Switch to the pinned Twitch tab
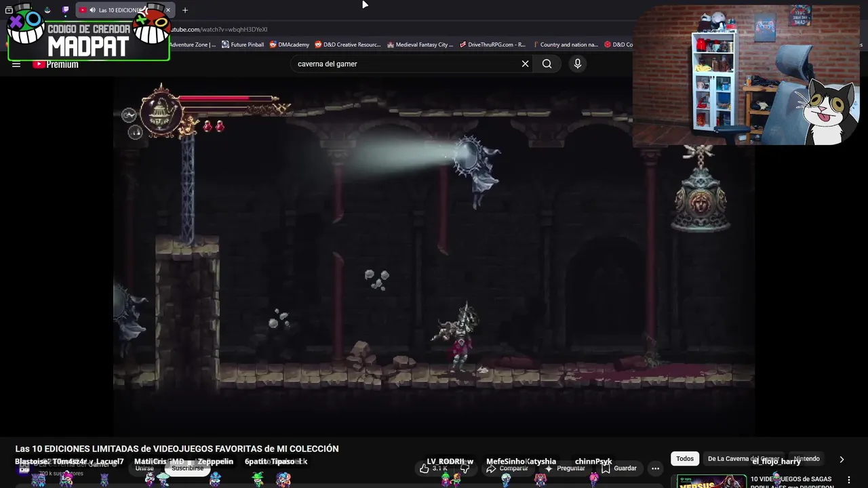The width and height of the screenshot is (868, 488). 65,10
